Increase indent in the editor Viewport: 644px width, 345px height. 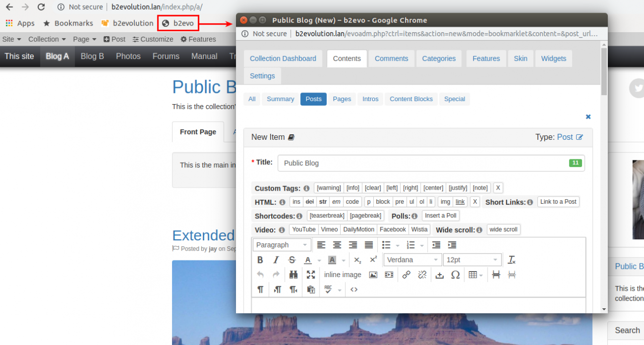[x=452, y=245]
